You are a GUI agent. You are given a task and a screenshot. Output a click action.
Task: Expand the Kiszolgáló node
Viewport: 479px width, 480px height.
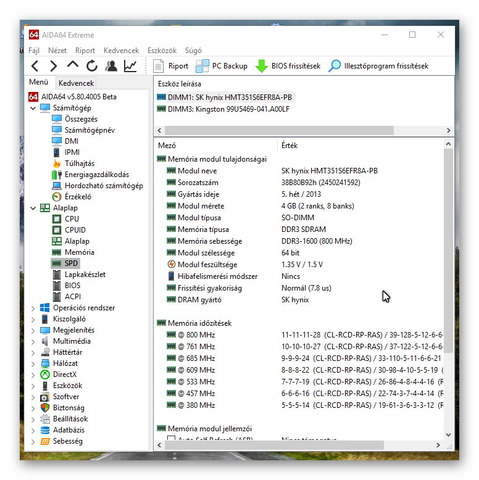pos(33,319)
